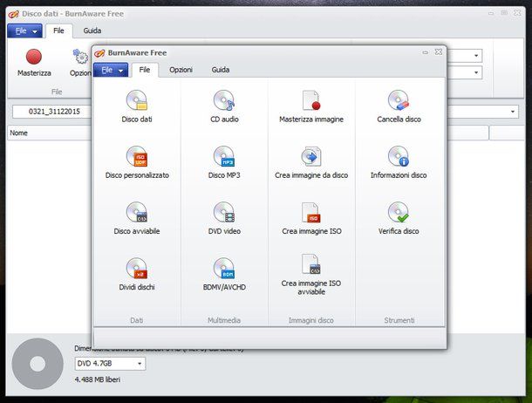Expand the disc label bar dropdown arrow

tap(512, 112)
